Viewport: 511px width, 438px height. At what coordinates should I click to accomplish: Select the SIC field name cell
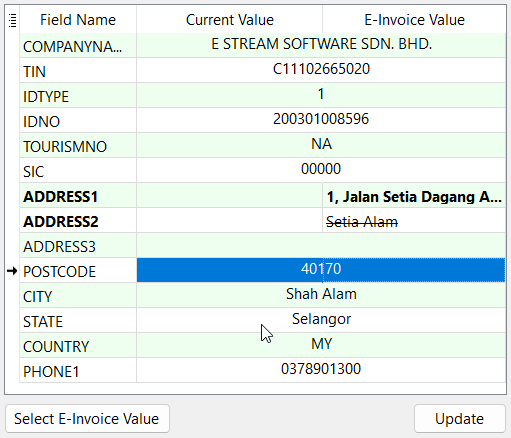78,170
